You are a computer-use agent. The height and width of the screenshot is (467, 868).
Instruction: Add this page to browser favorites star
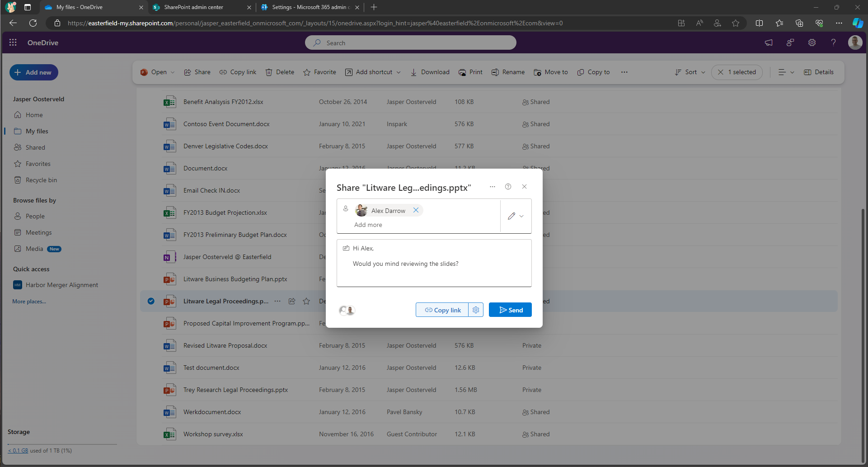tap(736, 23)
